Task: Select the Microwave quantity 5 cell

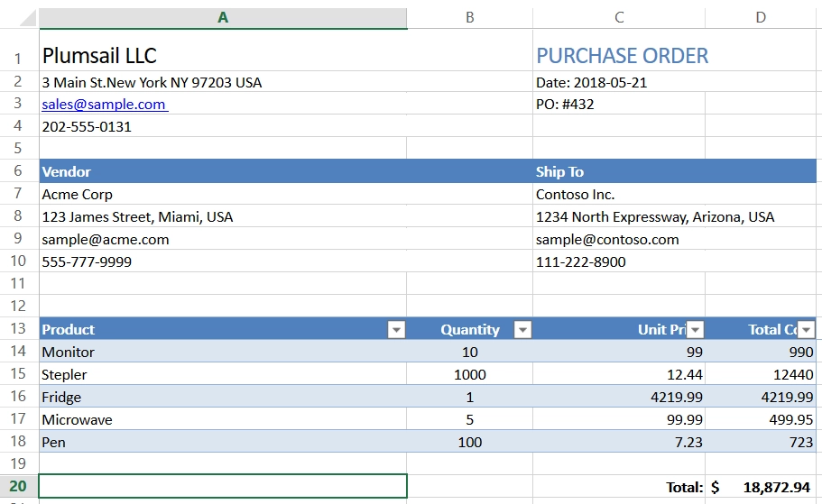Action: click(x=470, y=418)
